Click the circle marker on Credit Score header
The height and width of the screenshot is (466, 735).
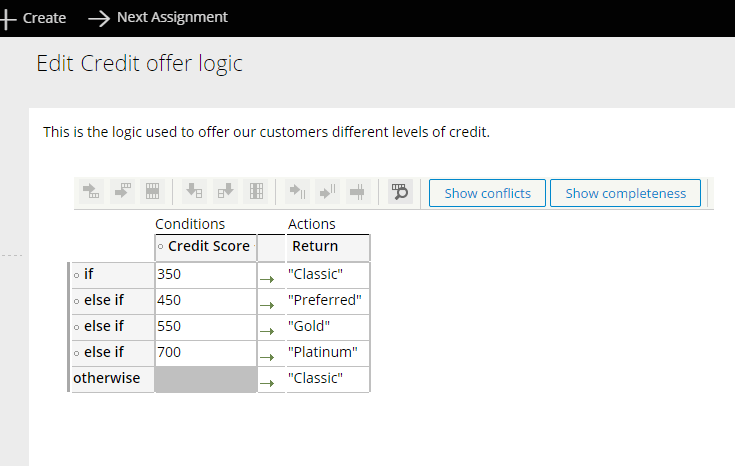(161, 247)
